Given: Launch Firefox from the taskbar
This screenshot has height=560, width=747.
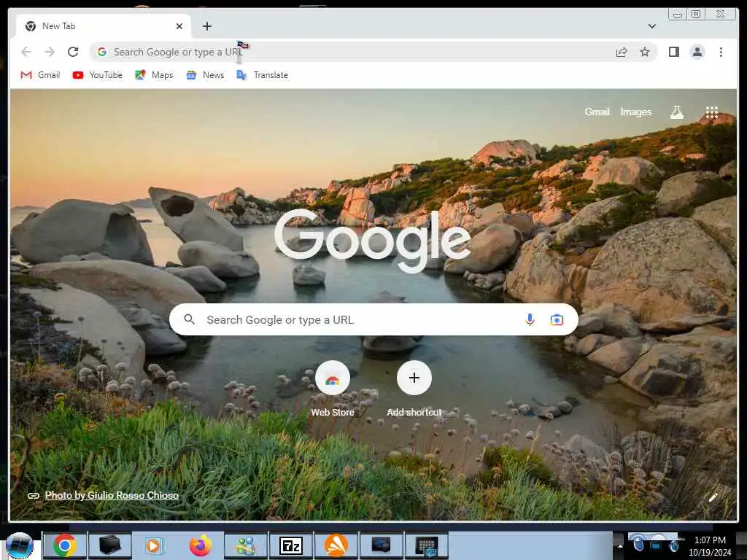Looking at the screenshot, I should (201, 545).
